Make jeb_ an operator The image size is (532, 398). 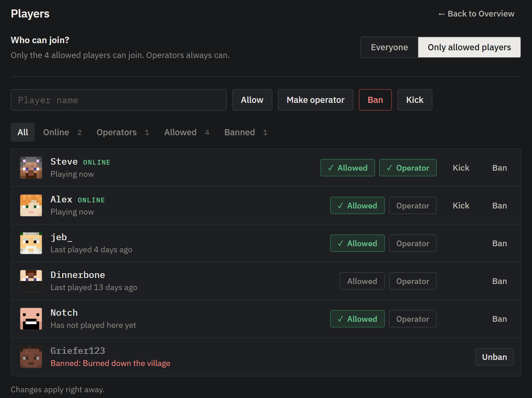point(413,243)
